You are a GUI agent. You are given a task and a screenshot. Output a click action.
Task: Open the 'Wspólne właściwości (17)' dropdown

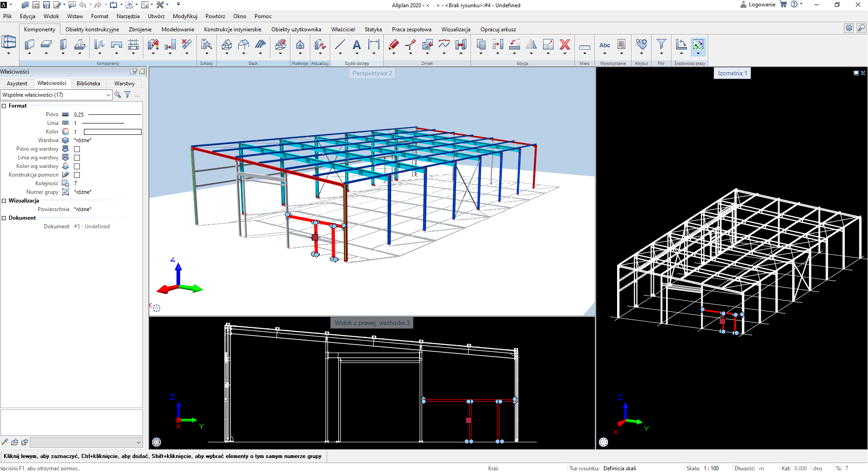tap(56, 95)
